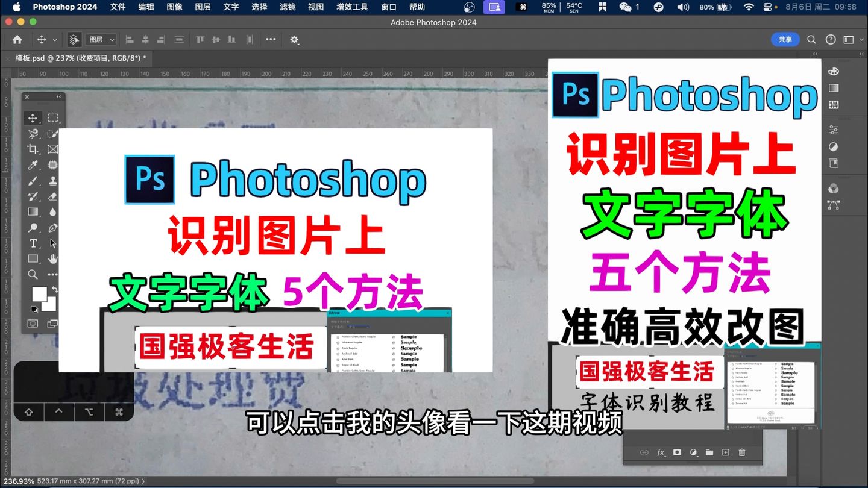Align top edges button
Viewport: 868px width, 488px height.
point(200,40)
